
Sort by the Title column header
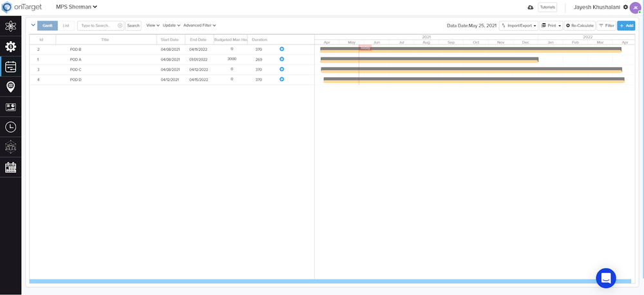coord(105,40)
